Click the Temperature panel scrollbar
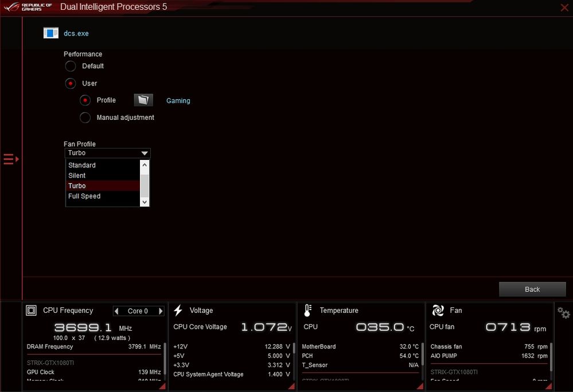573x392 pixels. click(423, 354)
